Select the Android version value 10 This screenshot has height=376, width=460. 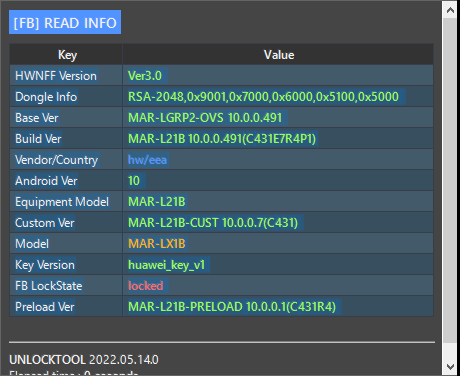(134, 181)
